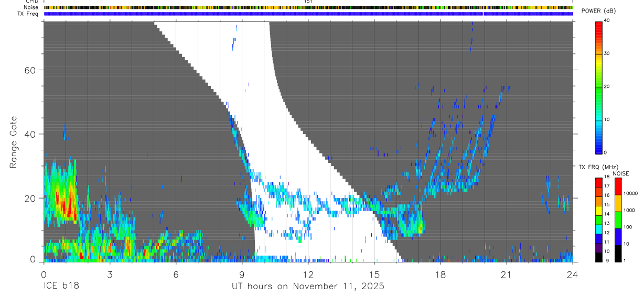Click the NOISE legend title

tap(620, 173)
